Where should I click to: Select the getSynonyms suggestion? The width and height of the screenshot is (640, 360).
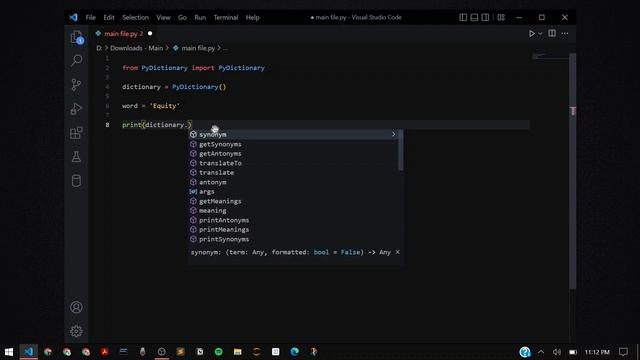tap(293, 144)
